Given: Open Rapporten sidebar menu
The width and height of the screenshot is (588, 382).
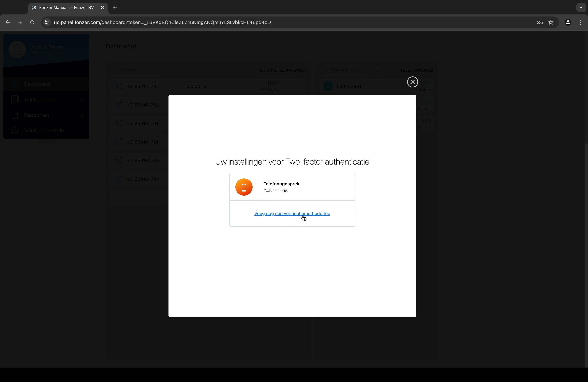Looking at the screenshot, I should (46, 115).
